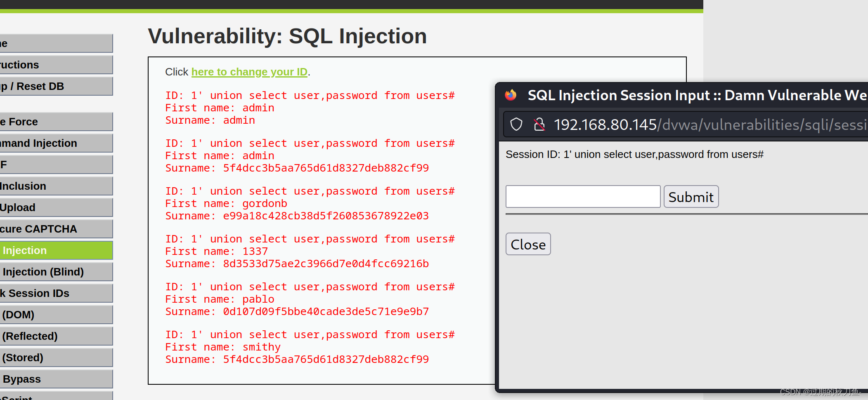Open Setup / Reset DB menu item
Image resolution: width=868 pixels, height=400 pixels.
pos(56,86)
